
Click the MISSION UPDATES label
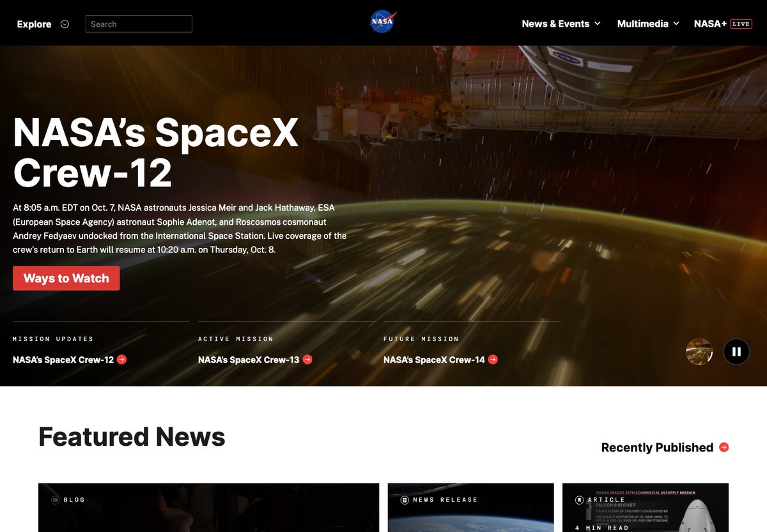pyautogui.click(x=53, y=339)
